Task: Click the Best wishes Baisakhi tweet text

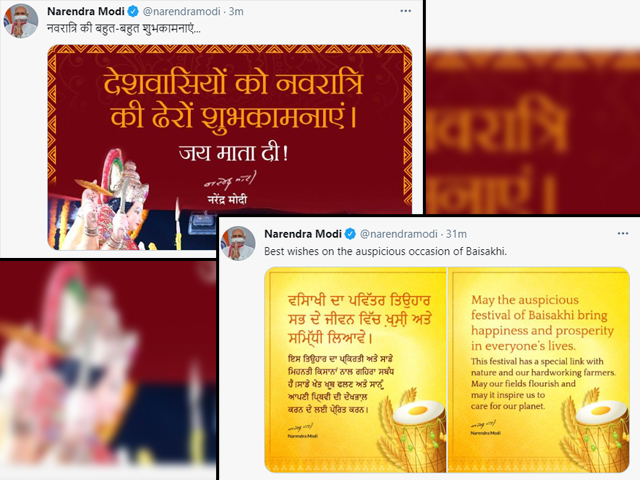Action: 385,251
